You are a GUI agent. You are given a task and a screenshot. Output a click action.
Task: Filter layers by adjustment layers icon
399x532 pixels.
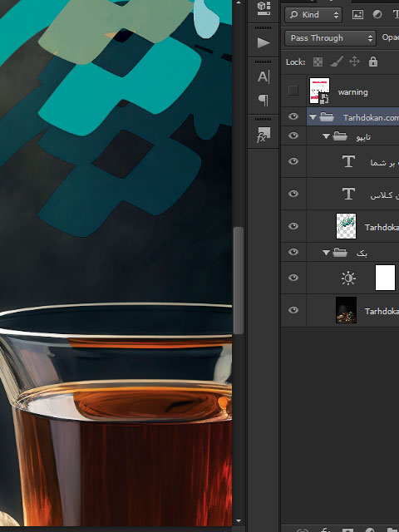tap(377, 15)
